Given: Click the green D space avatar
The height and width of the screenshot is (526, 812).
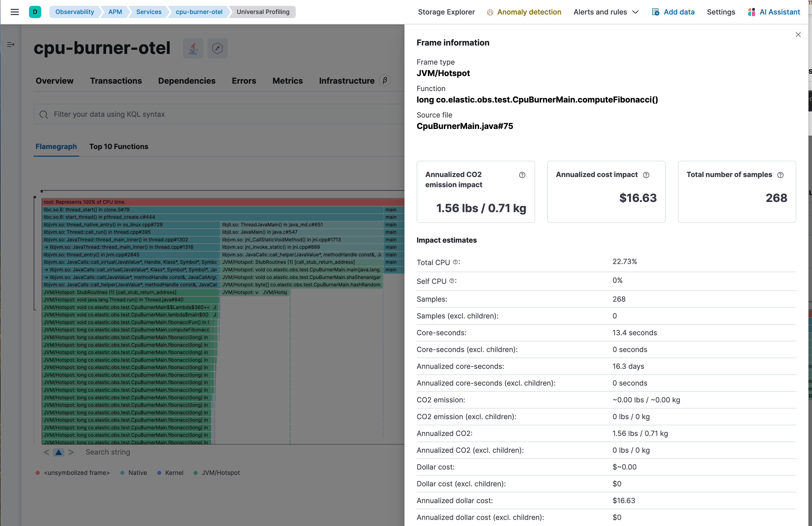Looking at the screenshot, I should coord(35,12).
